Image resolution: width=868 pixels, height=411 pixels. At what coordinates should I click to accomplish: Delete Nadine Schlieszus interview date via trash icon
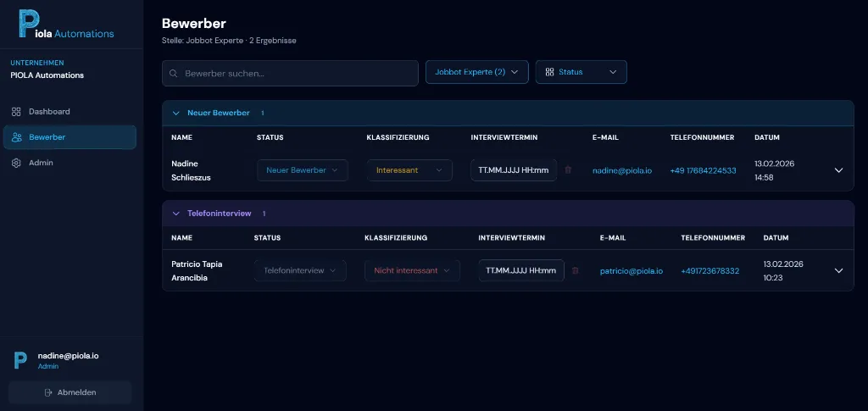[x=568, y=170]
